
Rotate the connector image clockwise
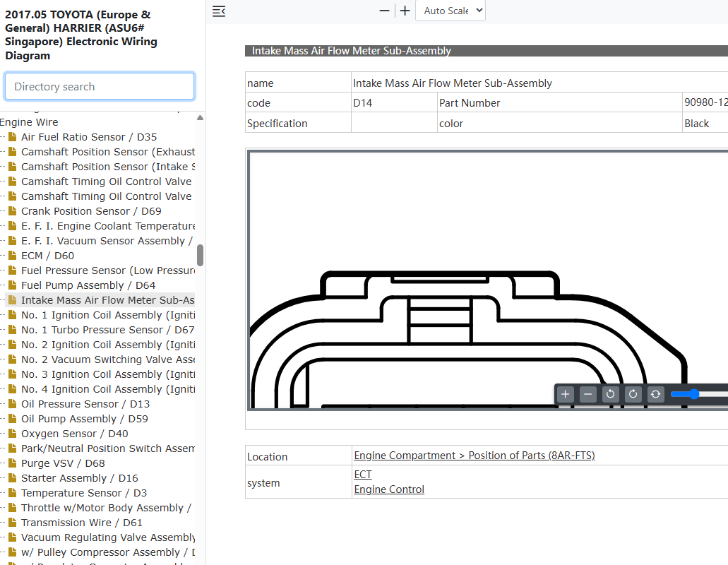click(633, 394)
